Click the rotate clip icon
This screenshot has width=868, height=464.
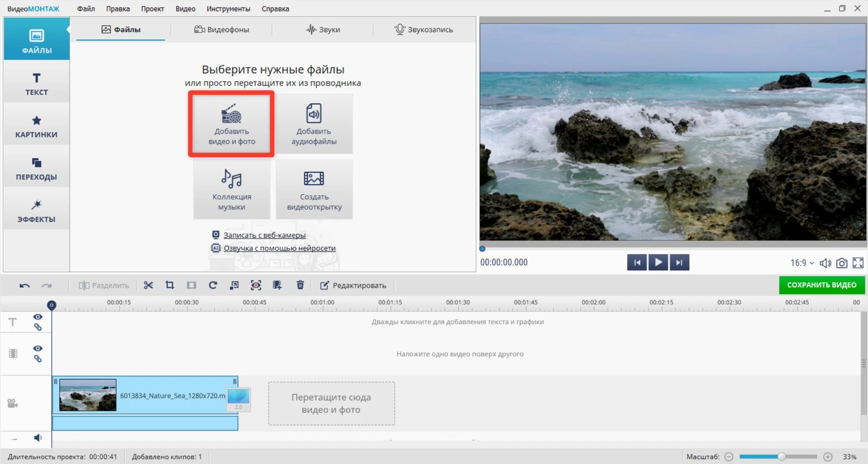coord(212,285)
